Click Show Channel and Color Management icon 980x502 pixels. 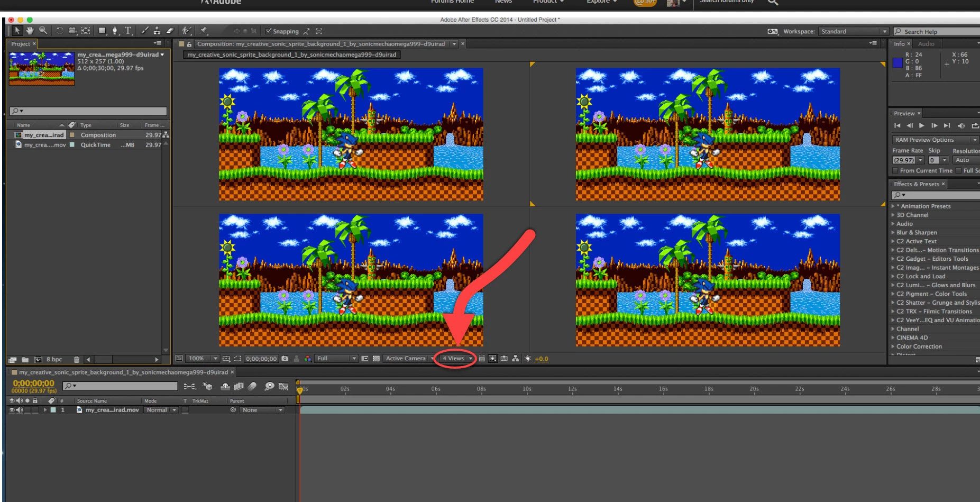[x=308, y=358]
